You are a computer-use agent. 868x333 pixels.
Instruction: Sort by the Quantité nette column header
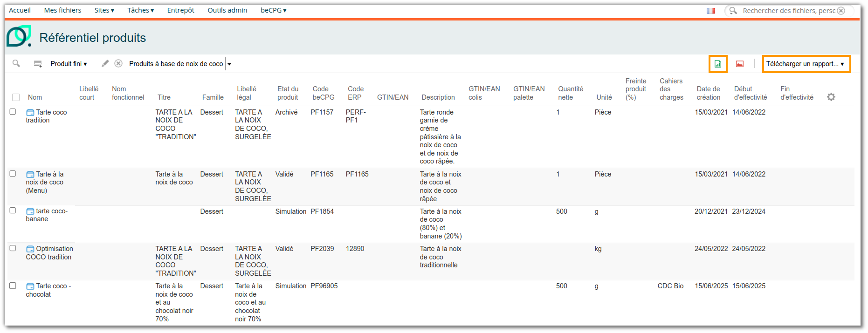point(571,93)
